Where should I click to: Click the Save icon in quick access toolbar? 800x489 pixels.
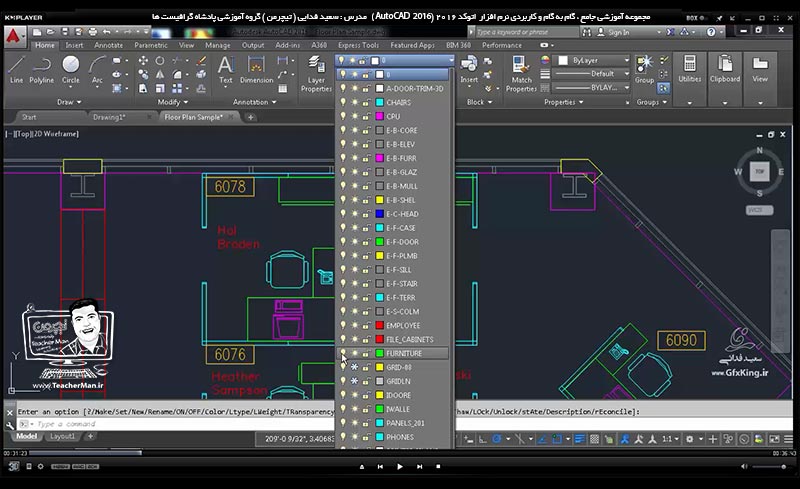tap(65, 32)
